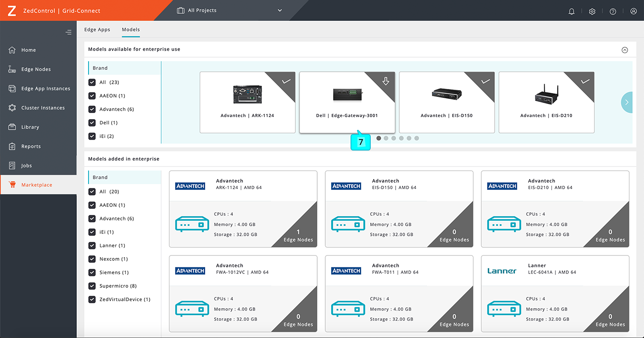Open the help question mark icon
Image resolution: width=644 pixels, height=338 pixels.
613,11
